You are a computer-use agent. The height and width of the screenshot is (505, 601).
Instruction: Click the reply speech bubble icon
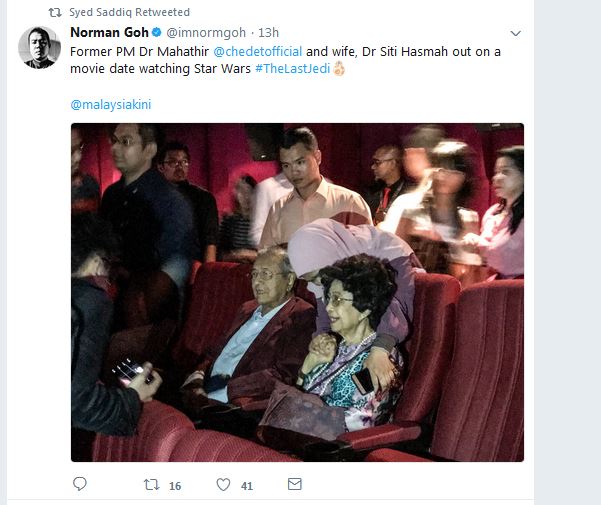[80, 484]
